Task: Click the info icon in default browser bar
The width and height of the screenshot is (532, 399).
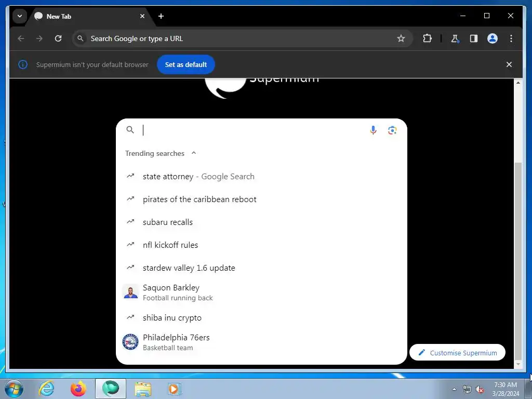Action: [x=23, y=64]
